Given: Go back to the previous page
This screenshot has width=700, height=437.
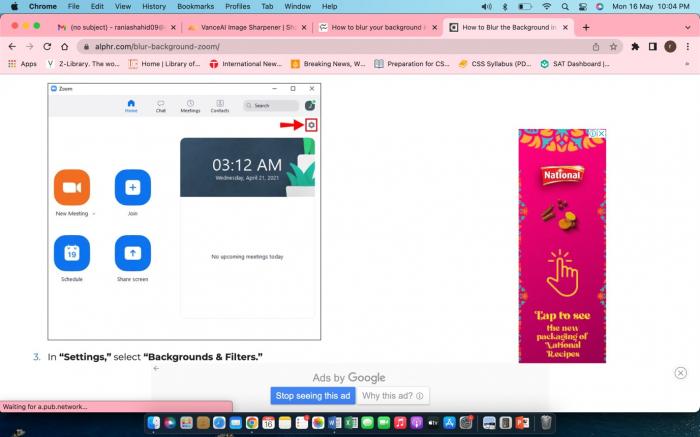Looking at the screenshot, I should 12,46.
